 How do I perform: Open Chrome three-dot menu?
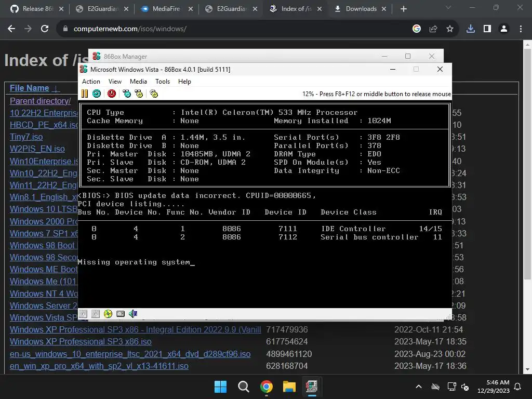(521, 29)
